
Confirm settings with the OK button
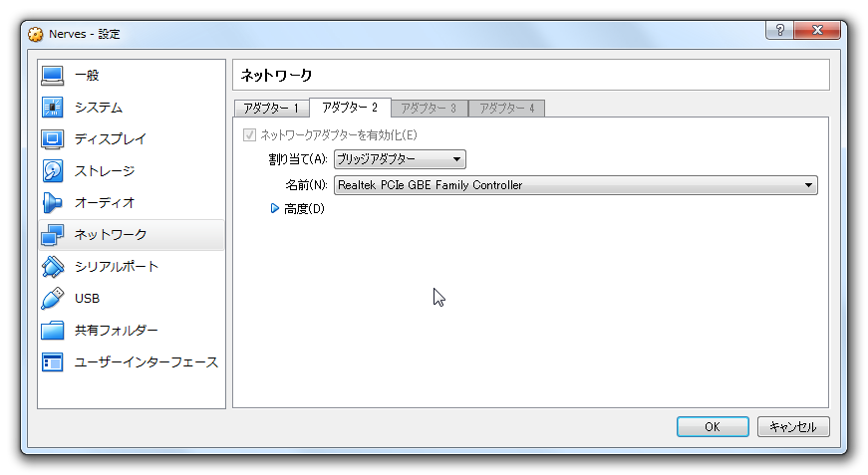(x=713, y=427)
